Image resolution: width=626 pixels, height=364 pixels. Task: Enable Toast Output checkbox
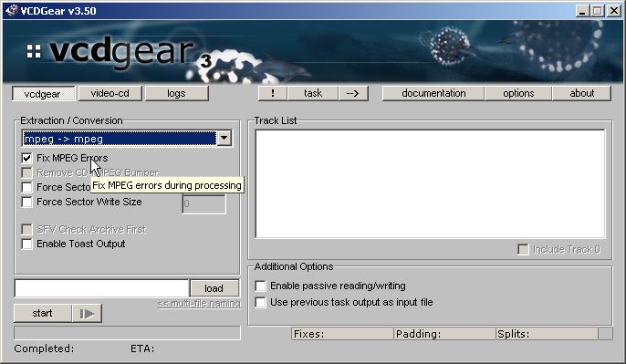click(x=26, y=244)
